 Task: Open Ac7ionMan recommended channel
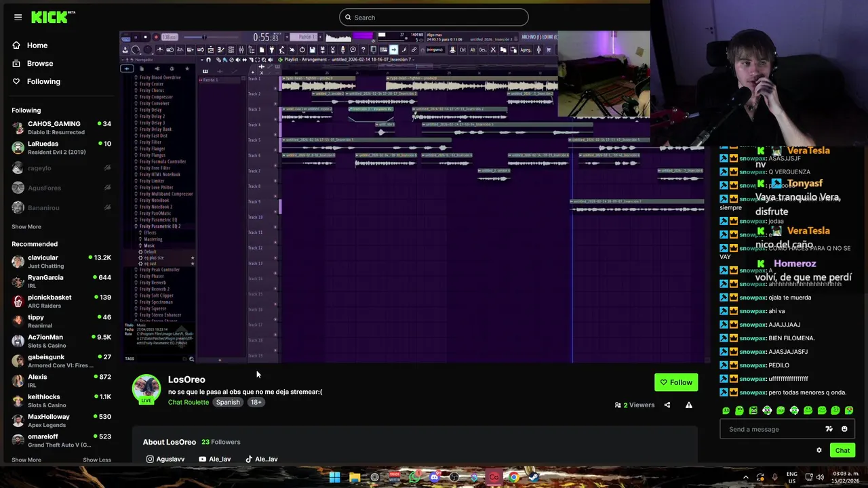tap(61, 341)
